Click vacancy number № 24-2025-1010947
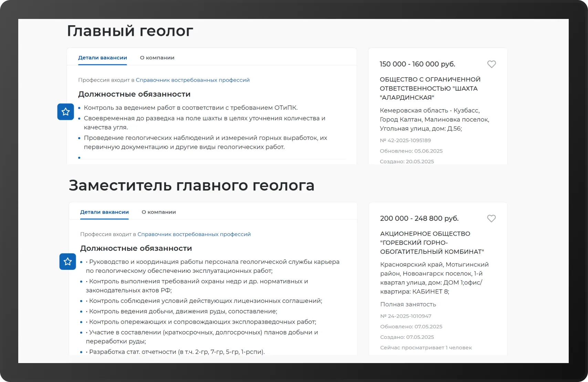Viewport: 588px width, 382px height. 406,316
